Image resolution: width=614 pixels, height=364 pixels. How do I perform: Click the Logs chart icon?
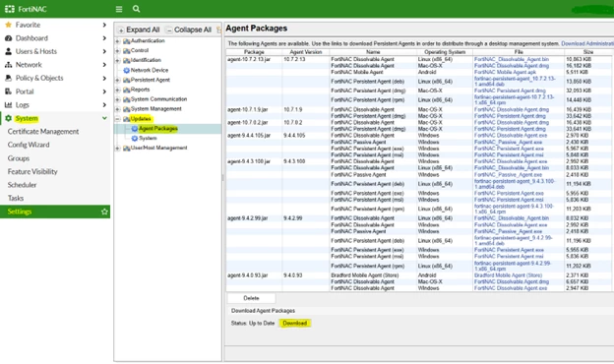tap(8, 104)
